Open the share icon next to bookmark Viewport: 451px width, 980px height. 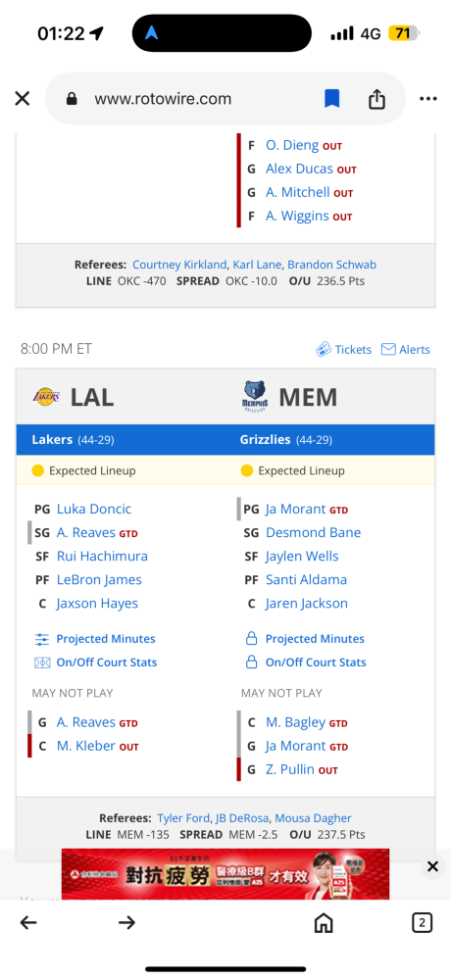(x=376, y=99)
